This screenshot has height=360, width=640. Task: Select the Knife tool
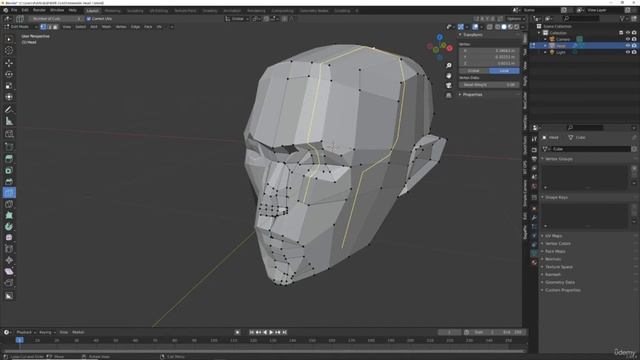pyautogui.click(x=9, y=204)
